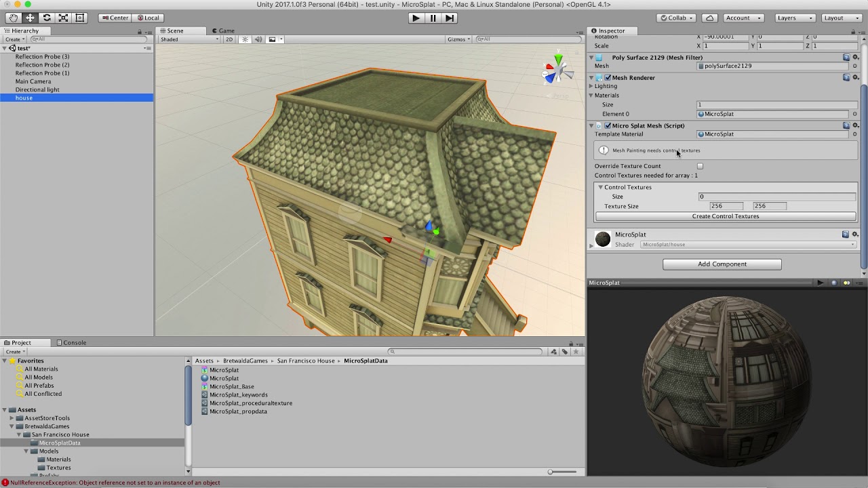The width and height of the screenshot is (868, 488).
Task: Select the Scale tool in toolbar
Action: [63, 18]
